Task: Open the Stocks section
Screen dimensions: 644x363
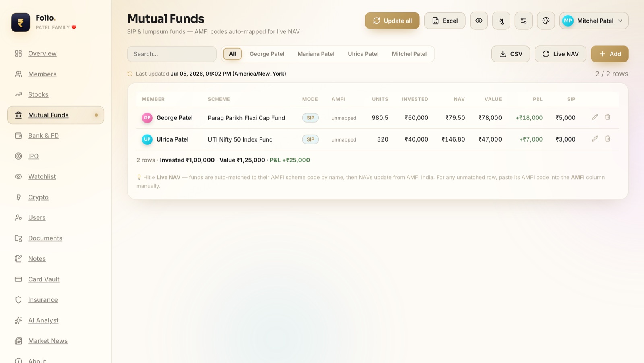Action: pyautogui.click(x=38, y=94)
